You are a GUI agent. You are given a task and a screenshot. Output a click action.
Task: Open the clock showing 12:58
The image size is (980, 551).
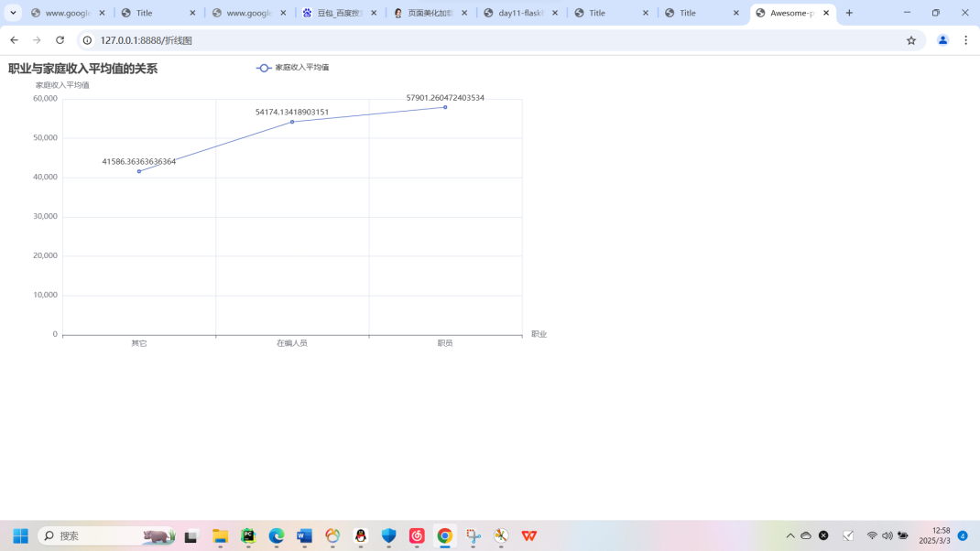coord(935,536)
